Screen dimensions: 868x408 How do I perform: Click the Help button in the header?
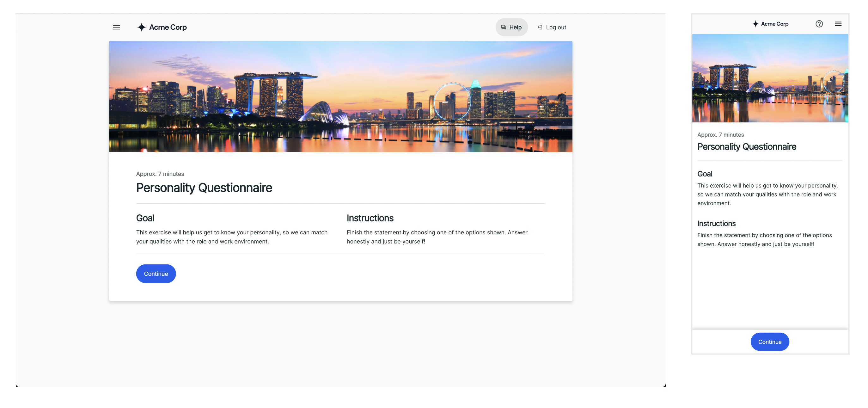pos(515,27)
